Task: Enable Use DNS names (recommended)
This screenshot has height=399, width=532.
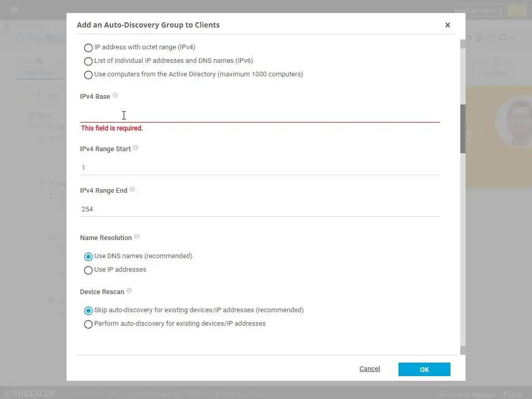Action: click(x=88, y=257)
